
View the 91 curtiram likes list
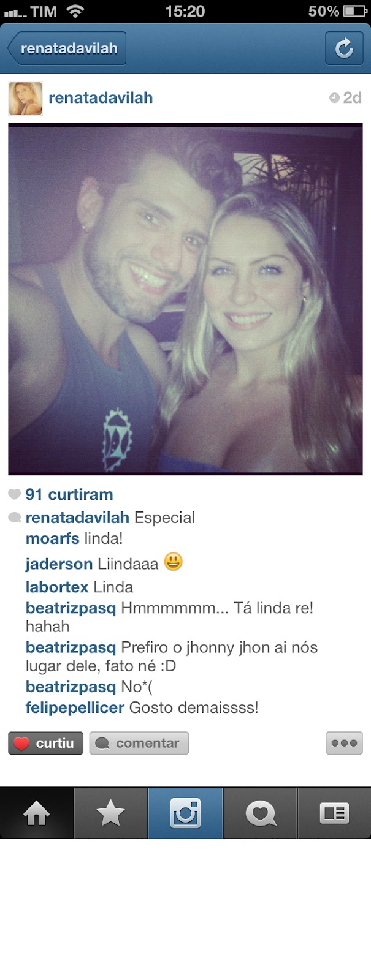coord(69,494)
